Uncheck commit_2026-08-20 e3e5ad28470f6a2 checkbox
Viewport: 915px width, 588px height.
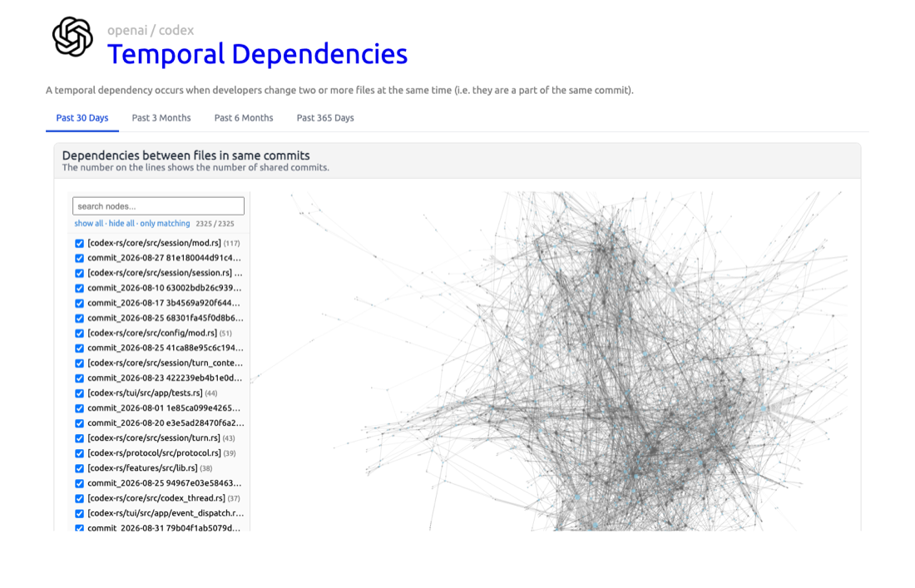tap(79, 423)
